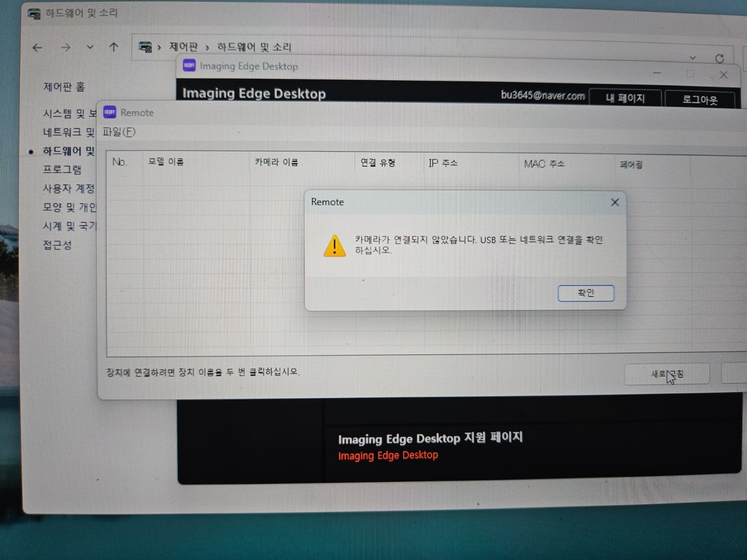Viewport: 747px width, 560px height.
Task: Close the Remote warning dialog with X
Action: point(615,202)
